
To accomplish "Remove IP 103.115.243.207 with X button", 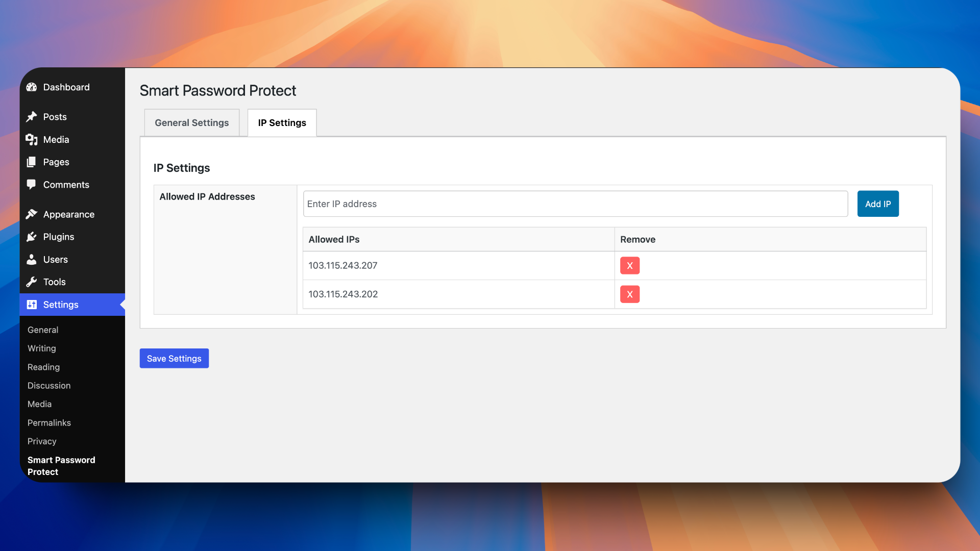I will coord(630,265).
